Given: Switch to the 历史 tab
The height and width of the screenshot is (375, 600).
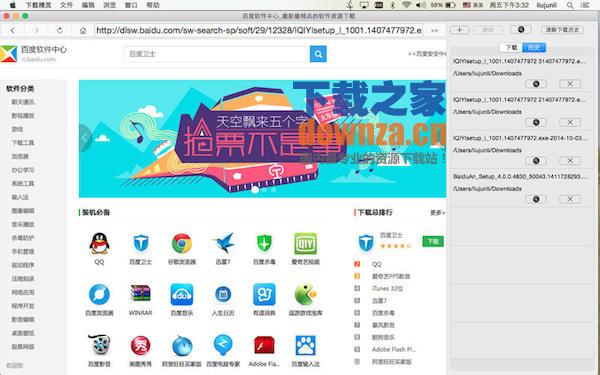Looking at the screenshot, I should click(534, 47).
